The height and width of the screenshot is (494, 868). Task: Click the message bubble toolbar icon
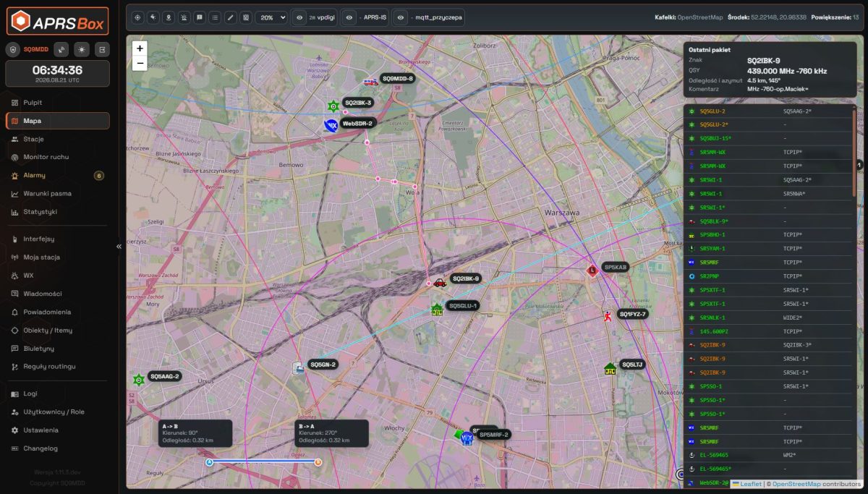pos(200,17)
